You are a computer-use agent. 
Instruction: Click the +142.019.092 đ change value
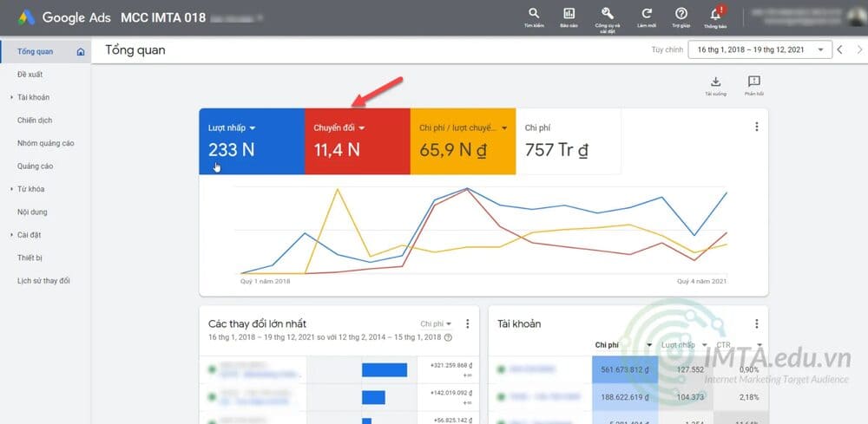(x=451, y=393)
